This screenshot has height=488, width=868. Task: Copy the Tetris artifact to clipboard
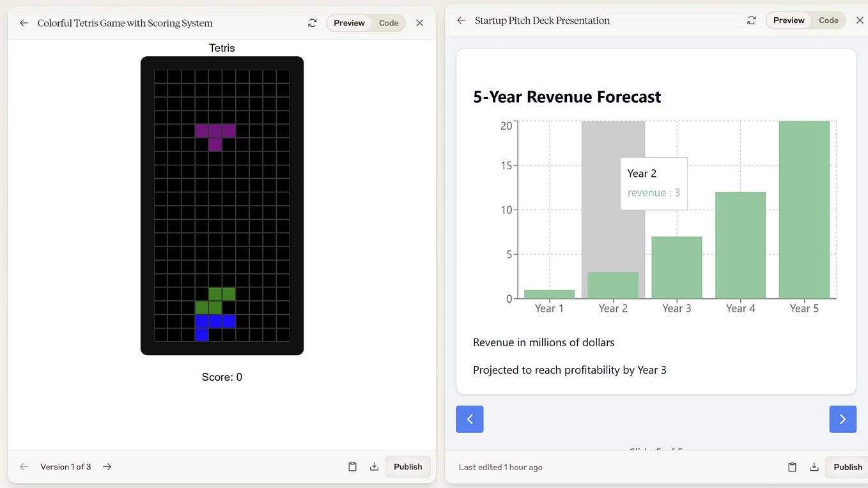(x=352, y=467)
